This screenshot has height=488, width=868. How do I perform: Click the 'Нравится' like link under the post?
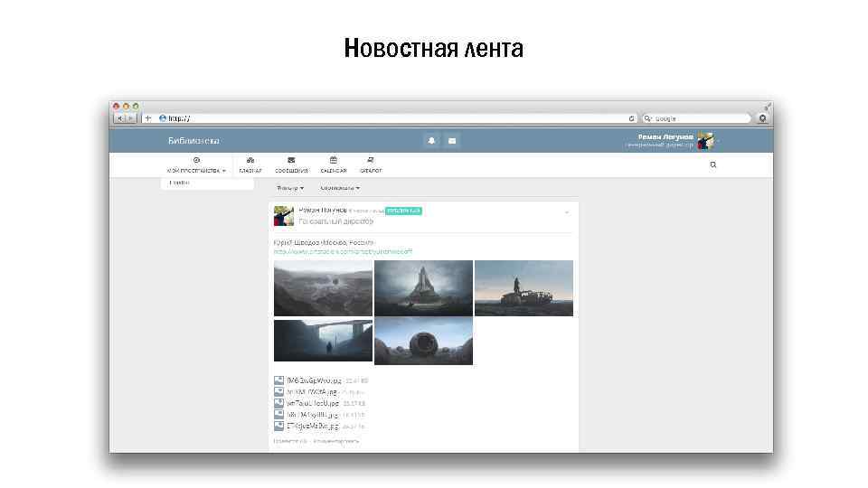(x=290, y=442)
